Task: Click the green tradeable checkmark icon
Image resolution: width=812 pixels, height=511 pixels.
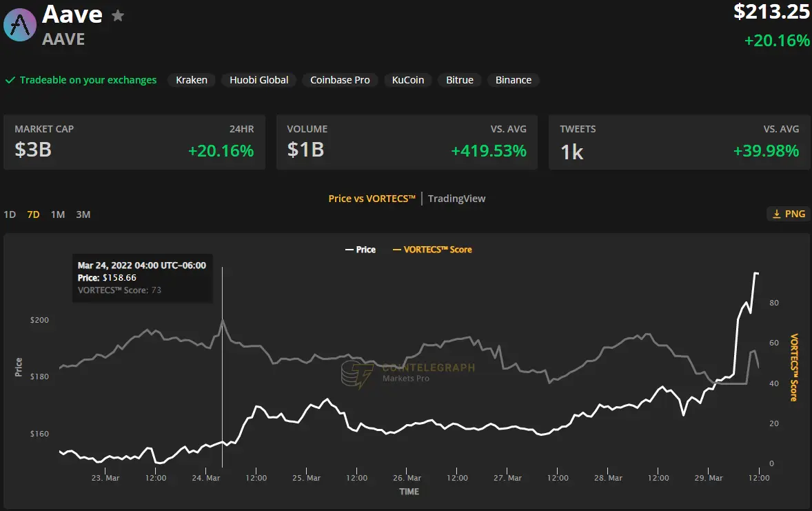Action: pos(10,80)
